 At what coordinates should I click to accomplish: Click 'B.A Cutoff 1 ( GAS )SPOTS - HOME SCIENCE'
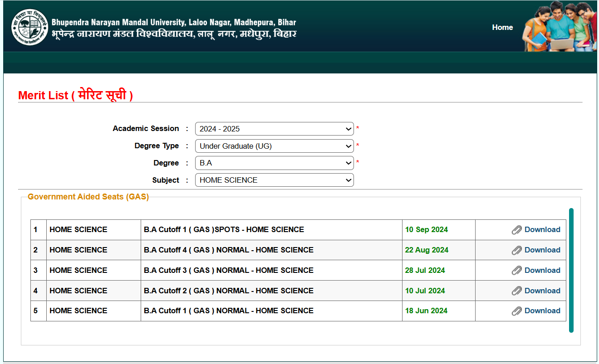(x=224, y=229)
